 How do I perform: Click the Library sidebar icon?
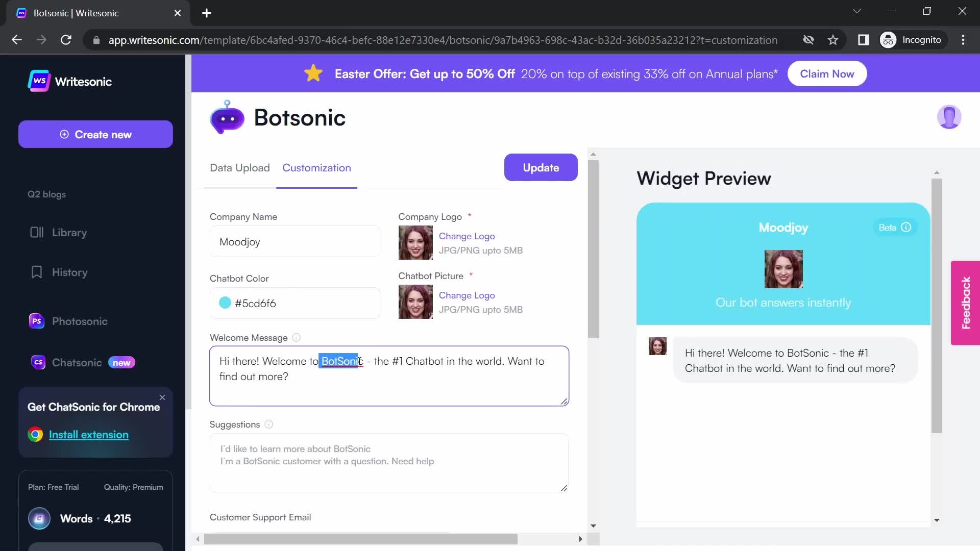pyautogui.click(x=36, y=232)
